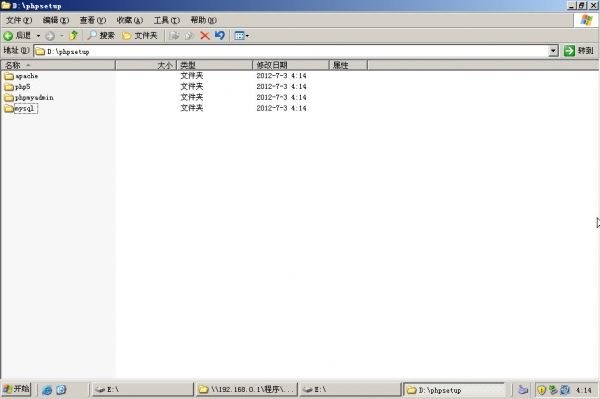Screen dimensions: 600x399
Task: Click the phpmyadmin folder name
Action: click(34, 98)
